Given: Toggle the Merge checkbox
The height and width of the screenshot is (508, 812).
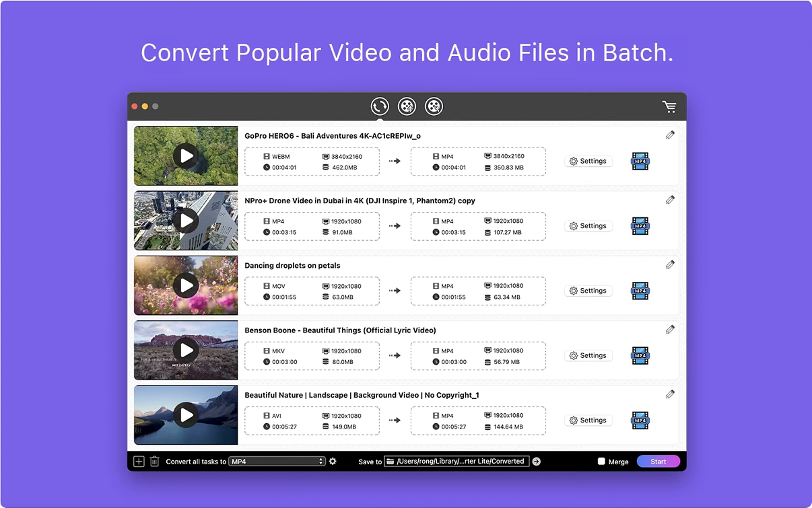Looking at the screenshot, I should (x=601, y=462).
